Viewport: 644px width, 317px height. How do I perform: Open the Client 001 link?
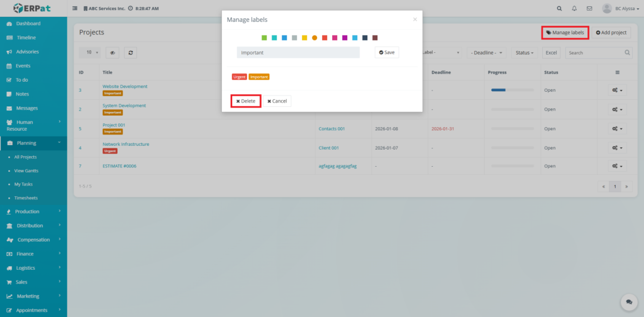point(328,148)
